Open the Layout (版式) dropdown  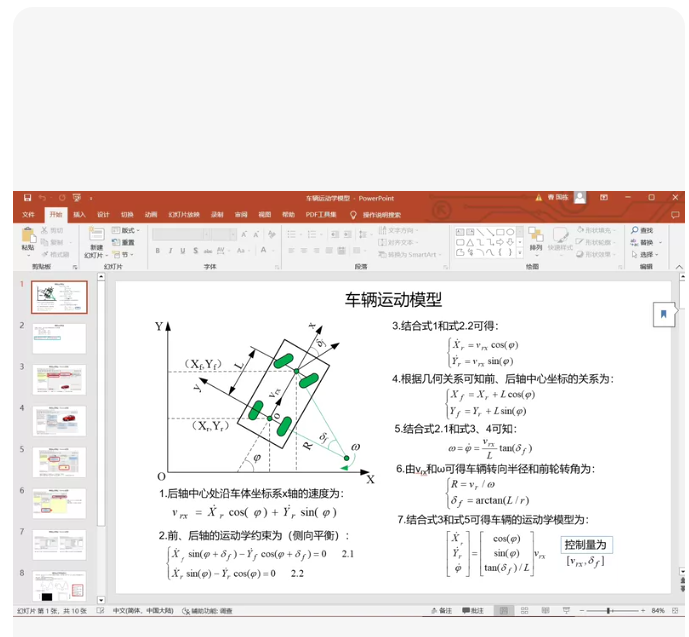point(126,230)
